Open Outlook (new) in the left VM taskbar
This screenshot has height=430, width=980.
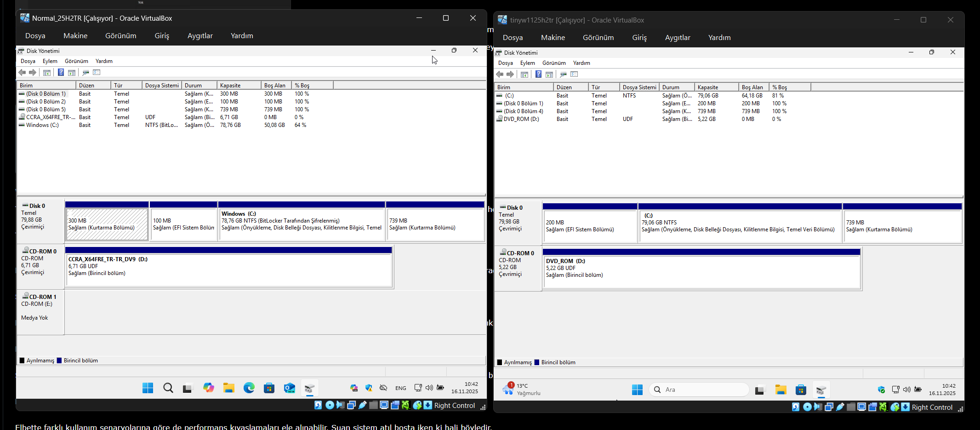289,388
